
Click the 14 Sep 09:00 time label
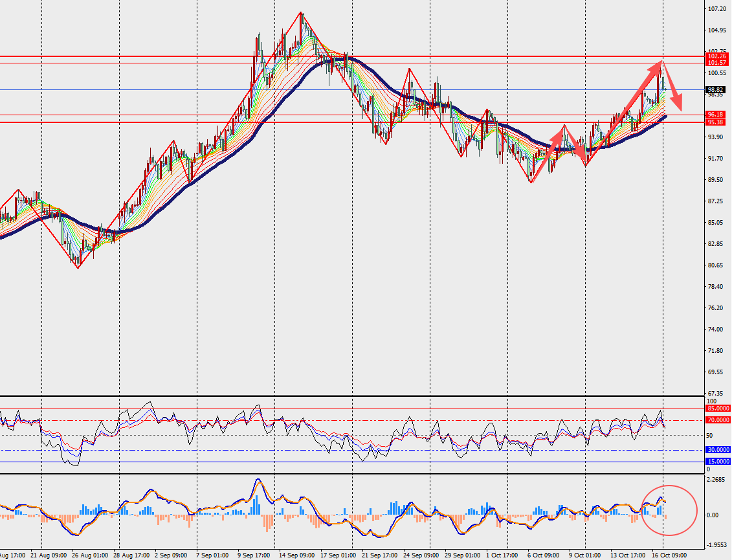tap(297, 555)
